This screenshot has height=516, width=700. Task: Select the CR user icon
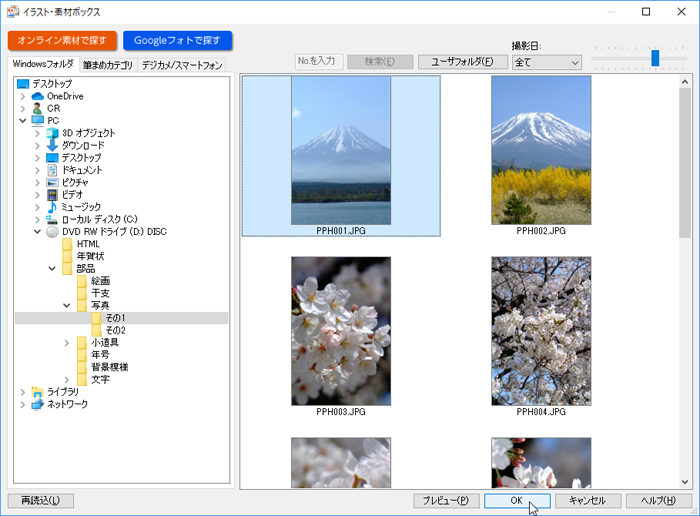tap(38, 108)
